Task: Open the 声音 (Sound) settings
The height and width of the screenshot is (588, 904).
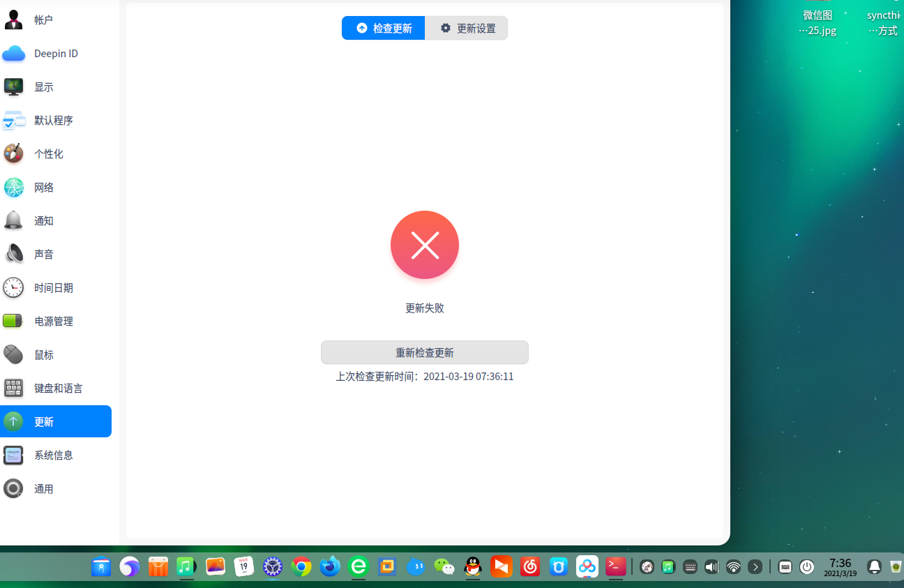Action: [56, 255]
